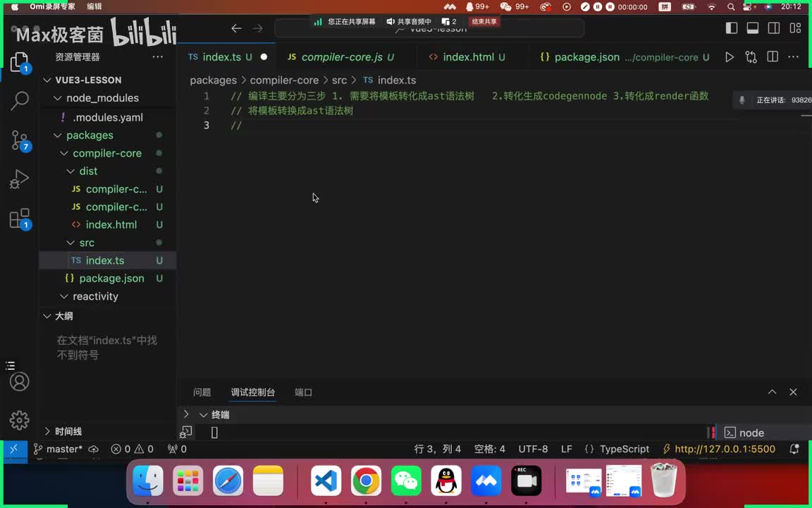Open changes compare icon in editor toolbar
Viewport: 812px width, 508px height.
751,57
